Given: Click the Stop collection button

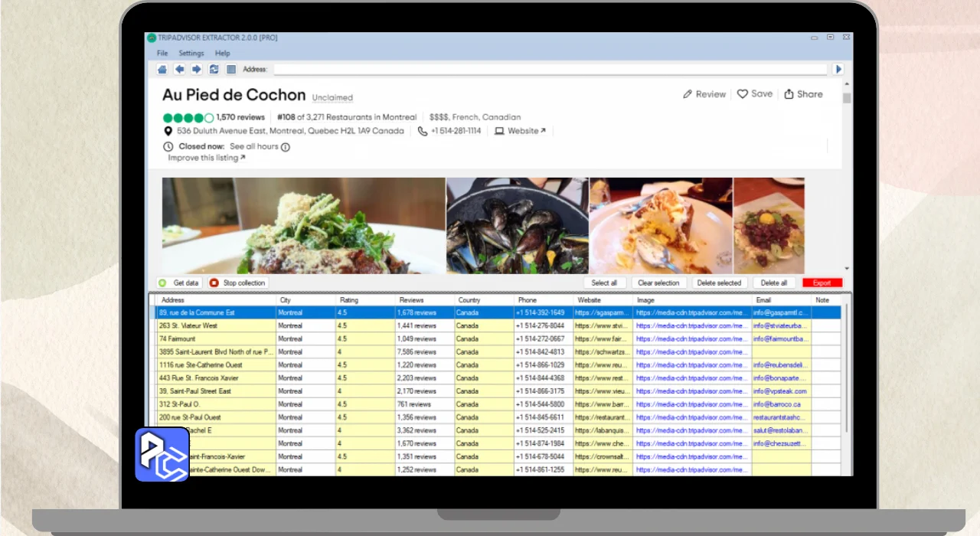Looking at the screenshot, I should pos(237,283).
